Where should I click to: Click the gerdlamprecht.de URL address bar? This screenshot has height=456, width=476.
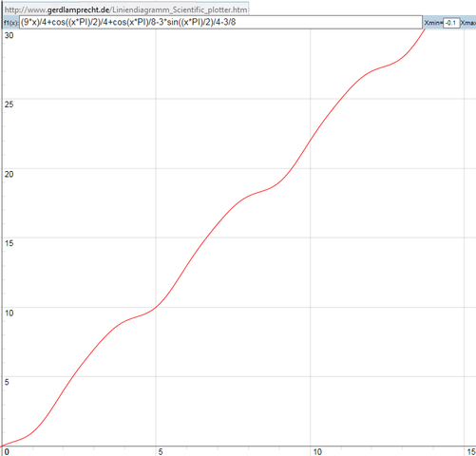125,9
